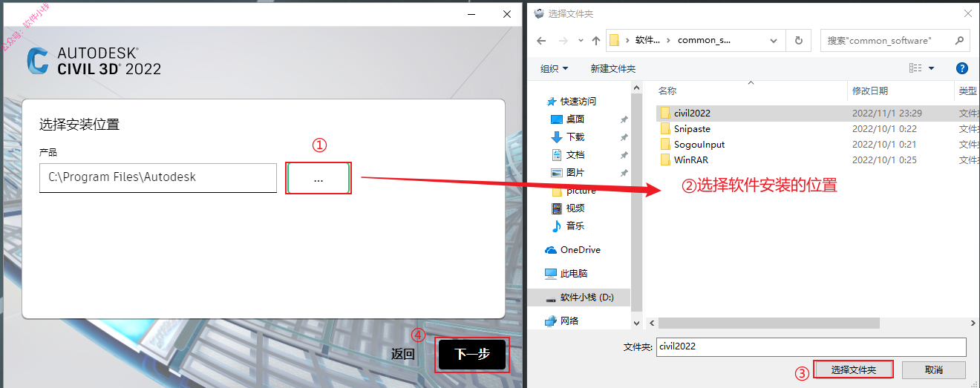
Task: Select 此电脑 in navigation pane
Action: click(x=574, y=273)
